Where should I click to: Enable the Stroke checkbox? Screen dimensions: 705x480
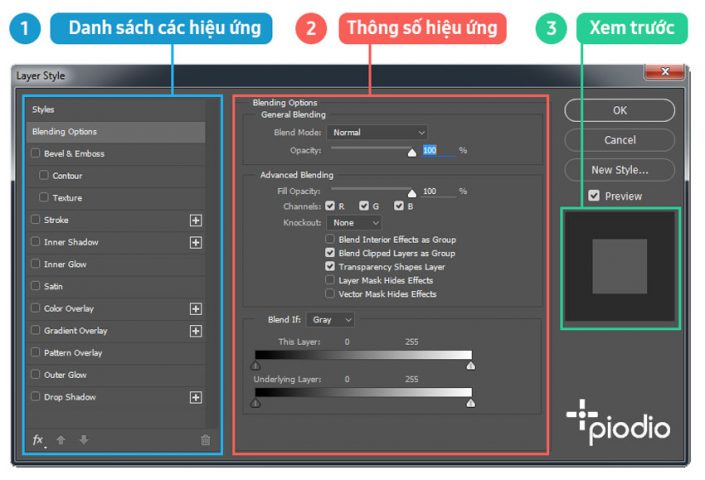(36, 219)
